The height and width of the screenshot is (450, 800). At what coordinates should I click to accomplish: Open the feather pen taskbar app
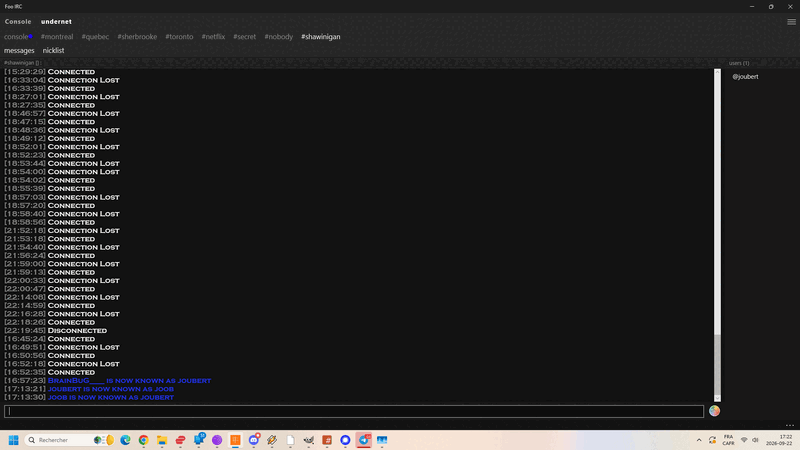point(272,440)
